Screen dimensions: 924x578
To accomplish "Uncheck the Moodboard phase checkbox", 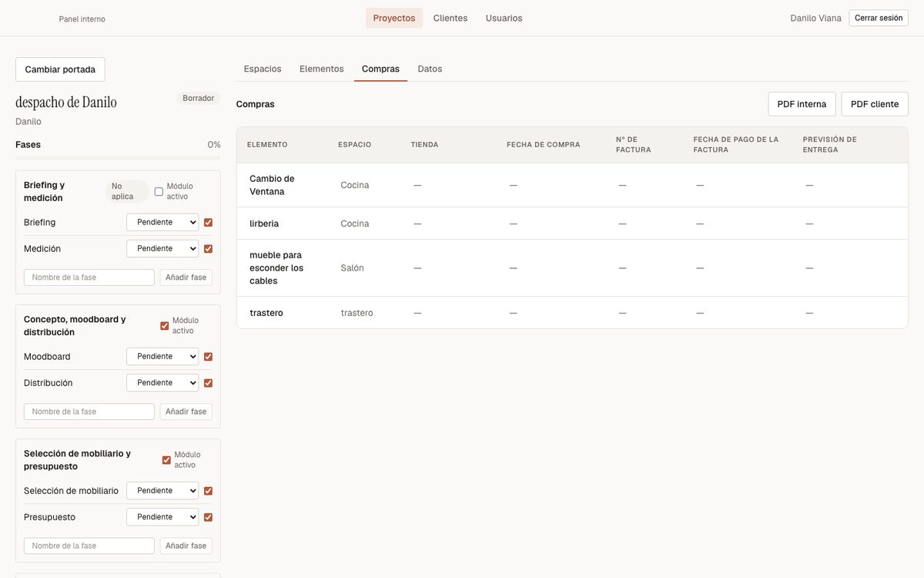I will [208, 356].
